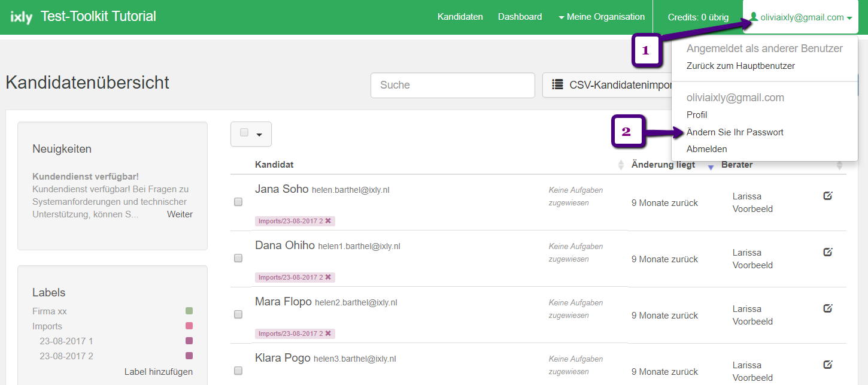Viewport: 868px width, 385px height.
Task: Choose Ändern Sie Ihr Passwort
Action: pyautogui.click(x=735, y=132)
